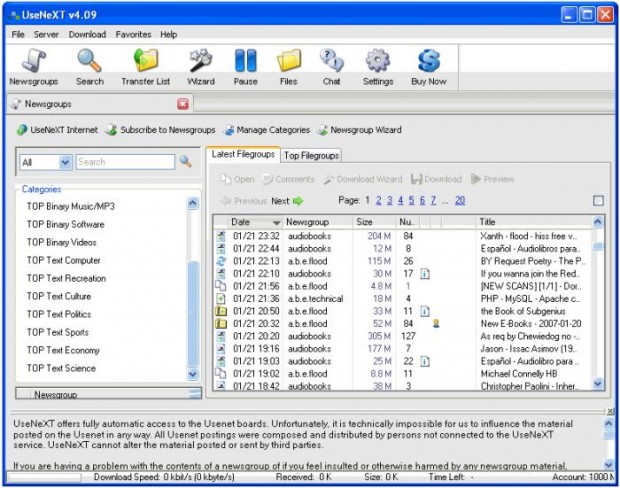Viewport: 620px width, 488px height.
Task: Click the categories list scrollbar up arrow
Action: pyautogui.click(x=193, y=203)
